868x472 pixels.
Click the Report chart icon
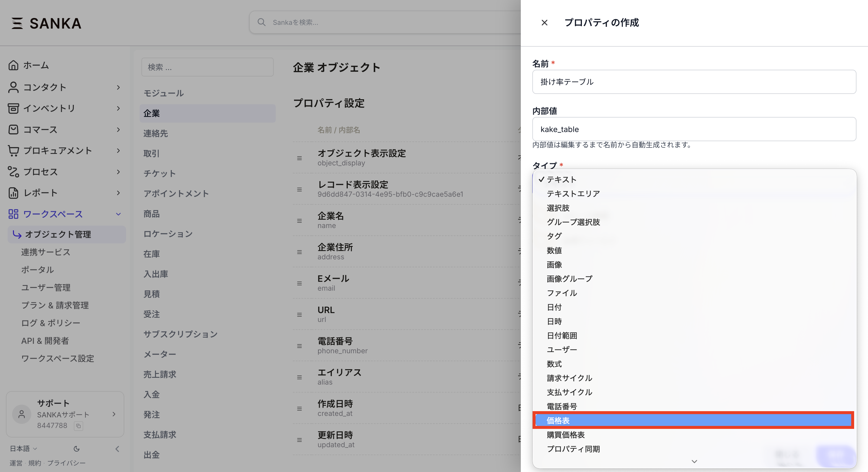tap(13, 193)
